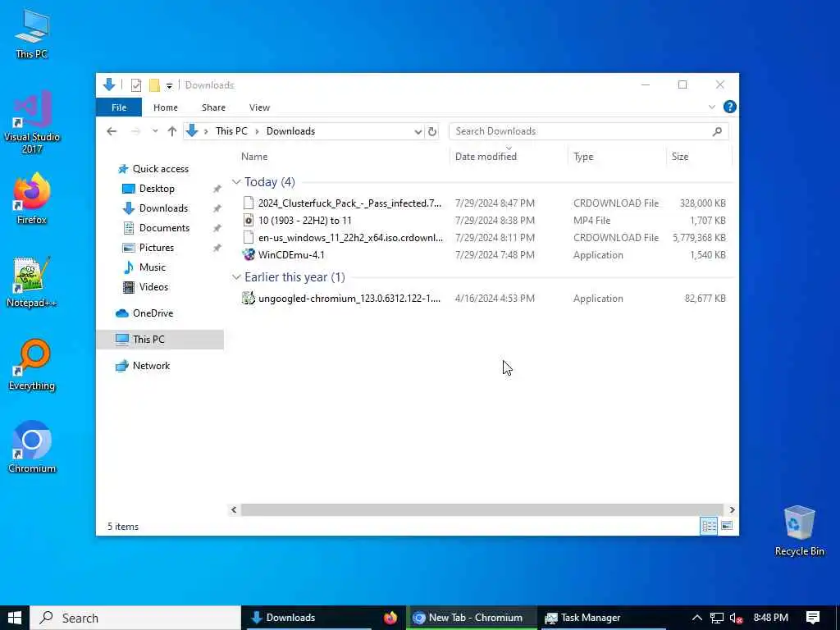Viewport: 840px width, 630px height.
Task: Click the scroll right arrow
Action: (732, 510)
